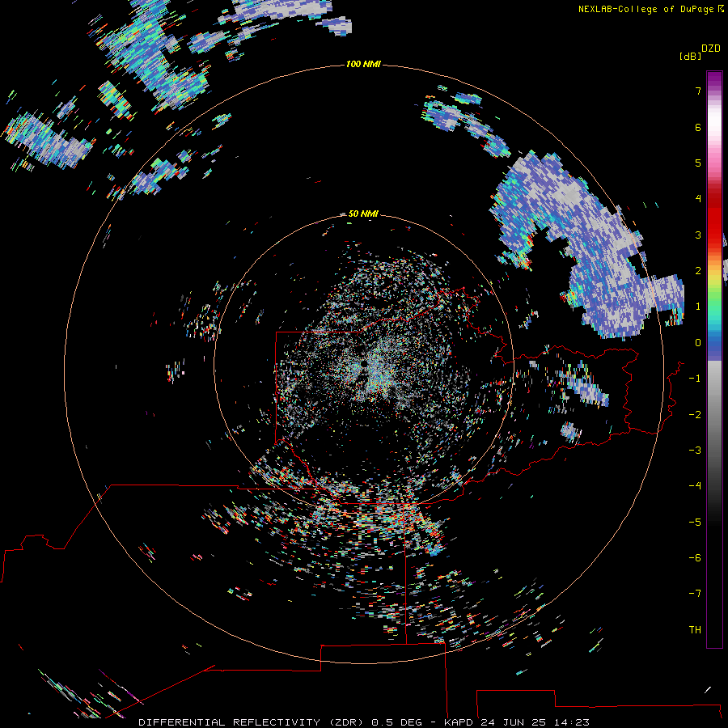Click the -6 value on the color scale
The height and width of the screenshot is (728, 728).
coord(695,558)
